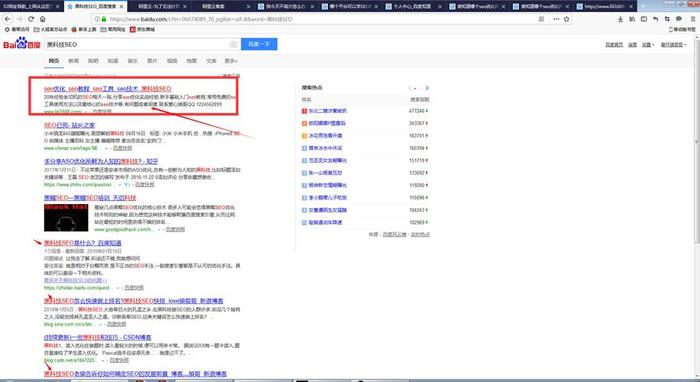Show next hot searches with right chevron
The height and width of the screenshot is (382, 700).
pyautogui.click(x=427, y=88)
